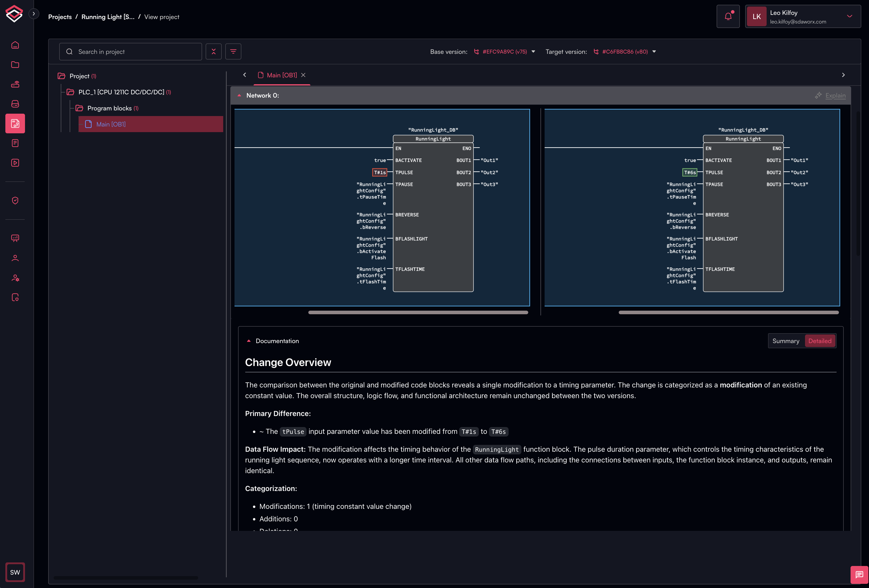The height and width of the screenshot is (588, 869).
Task: Open the user profile icon in the sidebar
Action: pyautogui.click(x=15, y=258)
